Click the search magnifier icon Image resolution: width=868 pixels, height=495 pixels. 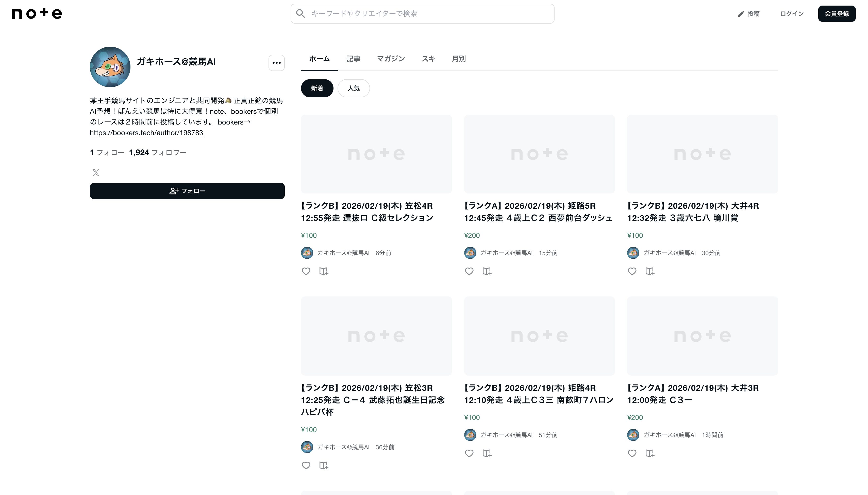pyautogui.click(x=300, y=14)
